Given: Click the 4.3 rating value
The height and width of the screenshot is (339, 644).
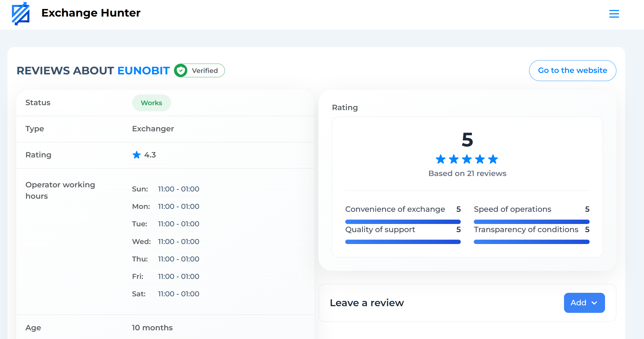Looking at the screenshot, I should coord(150,155).
